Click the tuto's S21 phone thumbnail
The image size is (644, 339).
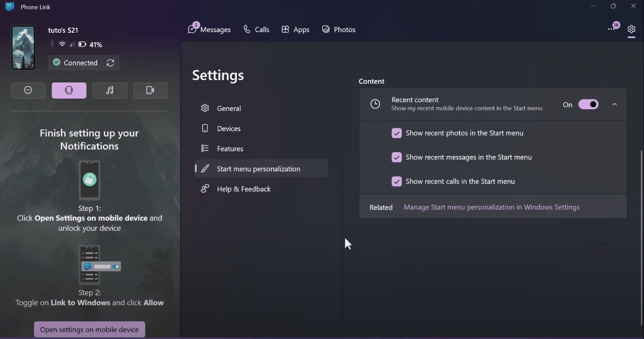coord(23,48)
